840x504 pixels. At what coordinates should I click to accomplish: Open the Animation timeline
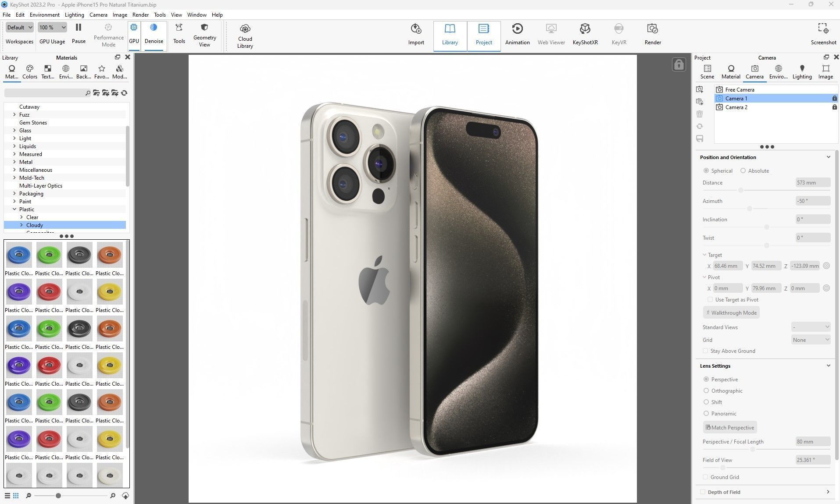pos(517,35)
